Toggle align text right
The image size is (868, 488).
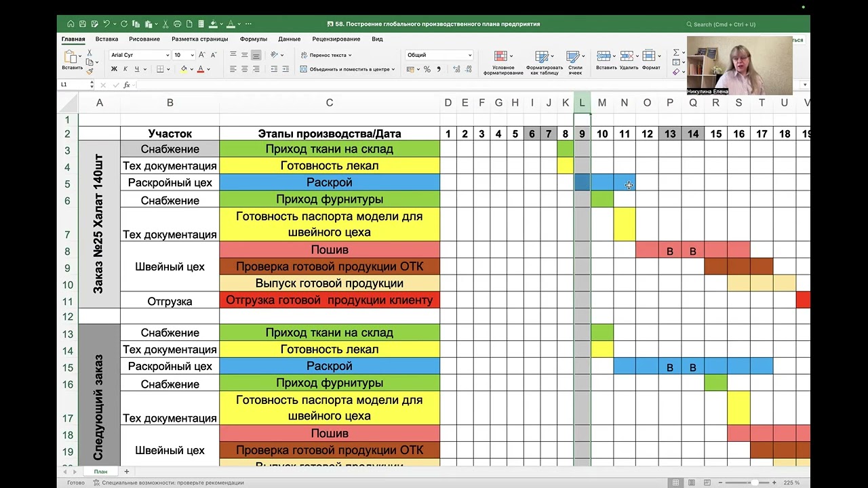[256, 69]
